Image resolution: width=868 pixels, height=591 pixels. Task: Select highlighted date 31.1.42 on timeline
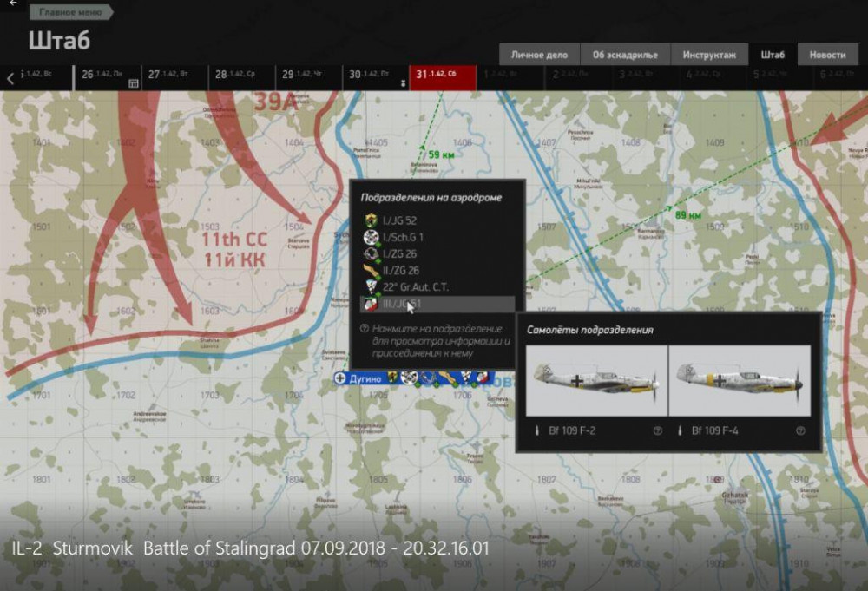pos(443,77)
